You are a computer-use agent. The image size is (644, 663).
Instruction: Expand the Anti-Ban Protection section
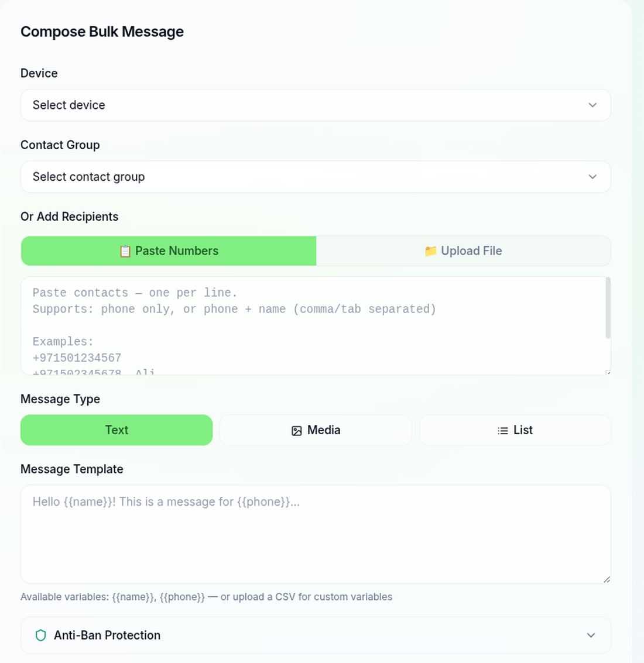click(x=316, y=635)
